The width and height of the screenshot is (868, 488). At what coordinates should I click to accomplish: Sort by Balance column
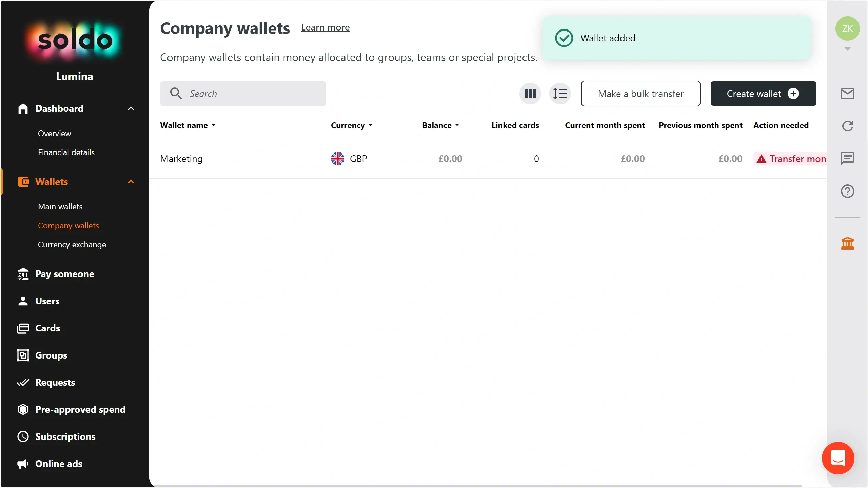(x=441, y=125)
